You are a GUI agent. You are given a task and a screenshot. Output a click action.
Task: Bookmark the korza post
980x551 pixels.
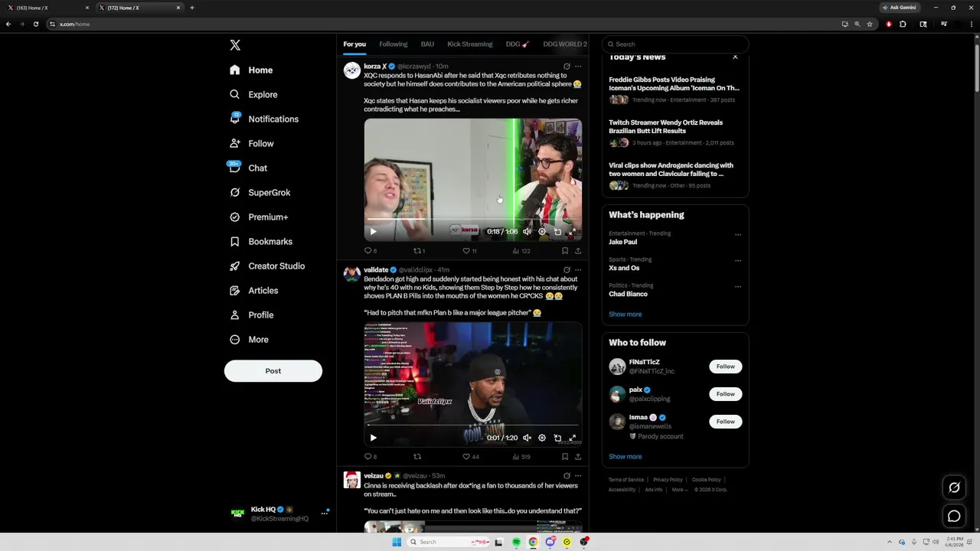565,250
